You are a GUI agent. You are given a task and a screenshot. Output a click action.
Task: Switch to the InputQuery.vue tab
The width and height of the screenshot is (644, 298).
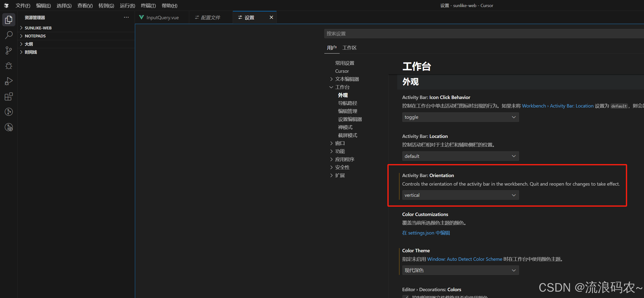point(162,17)
